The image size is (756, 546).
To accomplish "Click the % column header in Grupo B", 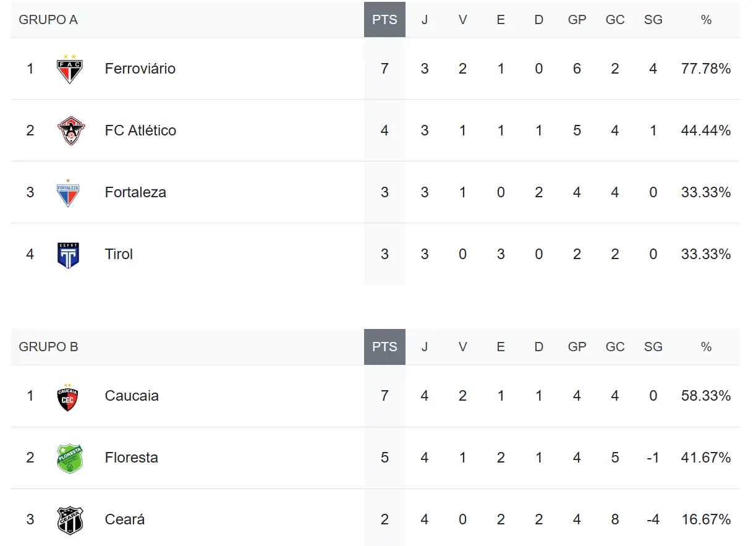I will pyautogui.click(x=706, y=347).
